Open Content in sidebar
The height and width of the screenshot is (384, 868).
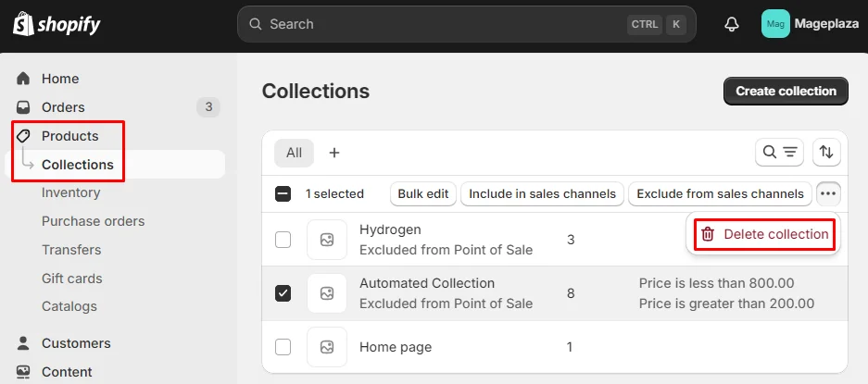(x=67, y=372)
